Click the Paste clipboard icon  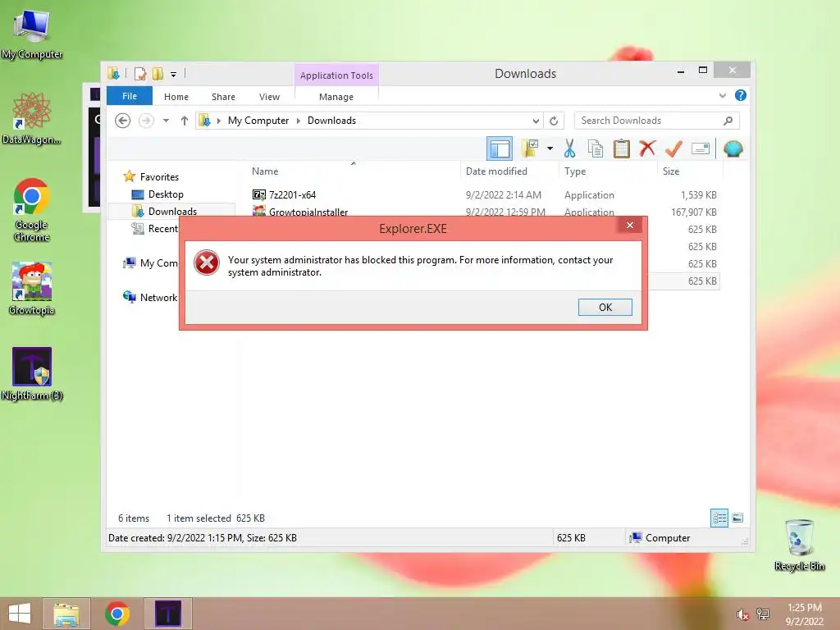[622, 148]
